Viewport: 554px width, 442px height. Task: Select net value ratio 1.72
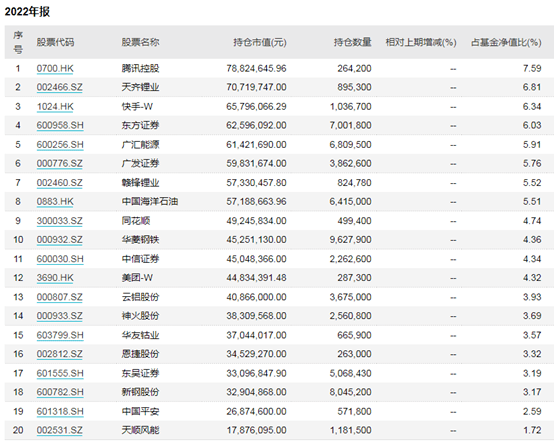pyautogui.click(x=532, y=431)
